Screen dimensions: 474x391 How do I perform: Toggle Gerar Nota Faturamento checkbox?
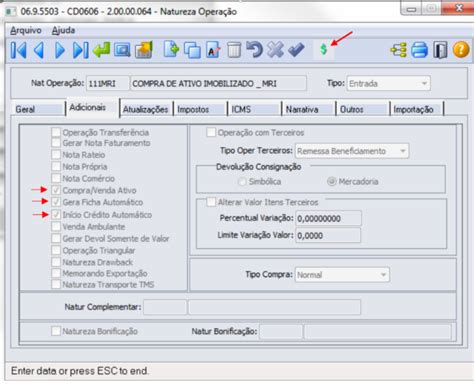point(56,143)
